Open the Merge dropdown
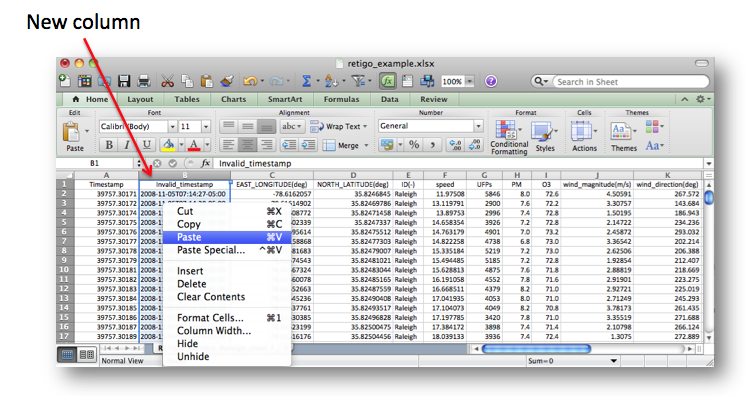The width and height of the screenshot is (745, 396). pos(366,145)
